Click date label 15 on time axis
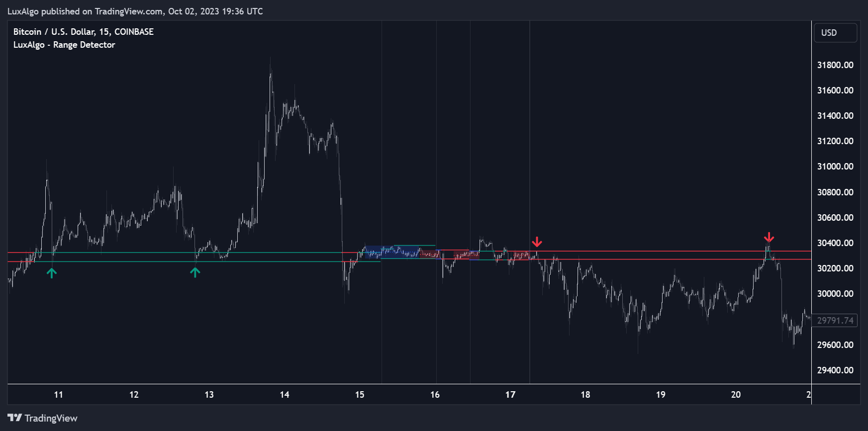Screen dimensions: 868x431 360,395
